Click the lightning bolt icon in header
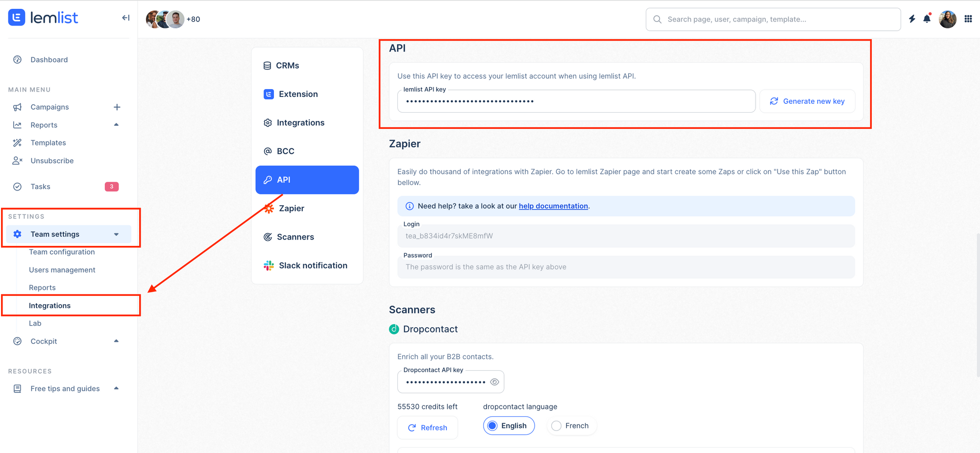The width and height of the screenshot is (980, 453). tap(912, 19)
